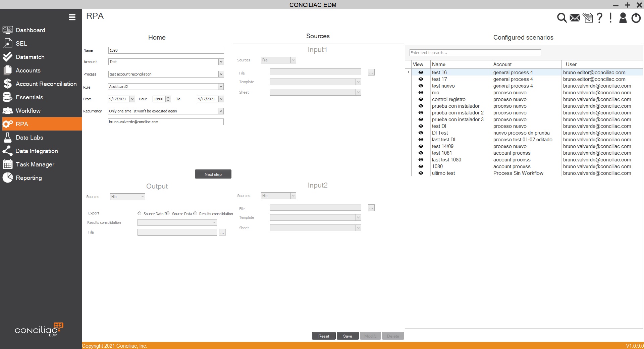Image resolution: width=644 pixels, height=349 pixels.
Task: Click the search magnifier icon in header
Action: coord(561,17)
